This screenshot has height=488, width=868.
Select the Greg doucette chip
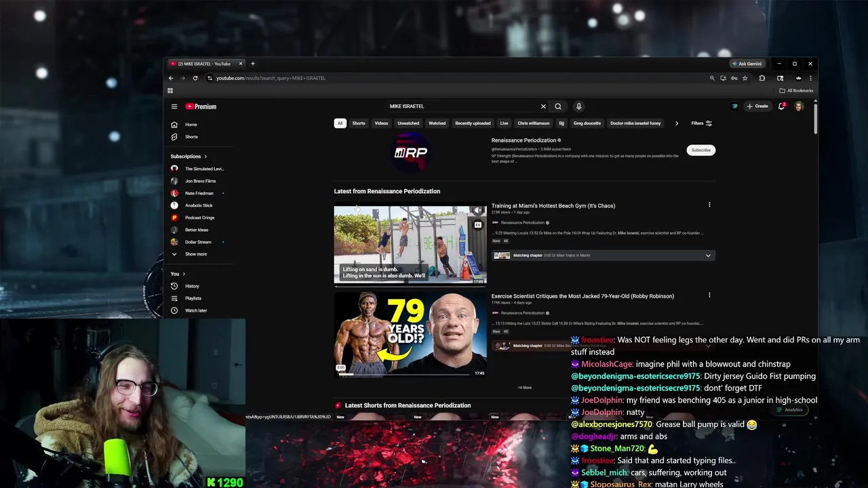click(x=587, y=123)
